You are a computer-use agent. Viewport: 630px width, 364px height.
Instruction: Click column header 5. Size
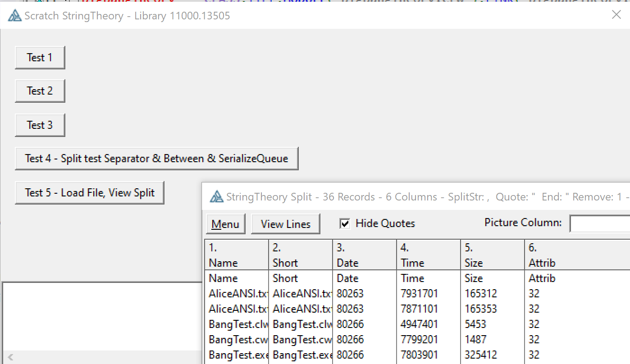(x=493, y=255)
